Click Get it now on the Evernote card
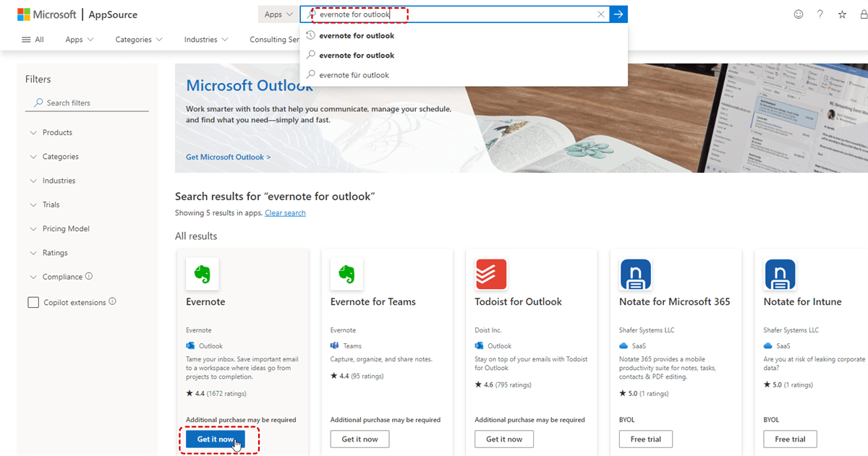 click(x=216, y=439)
